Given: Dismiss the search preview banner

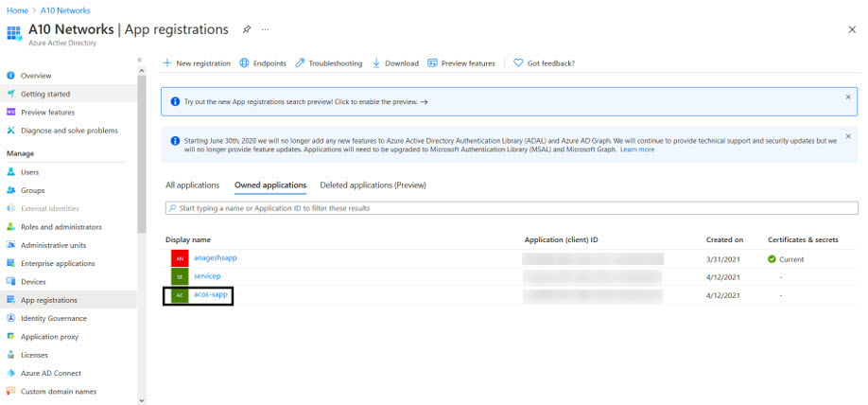Looking at the screenshot, I should click(848, 97).
